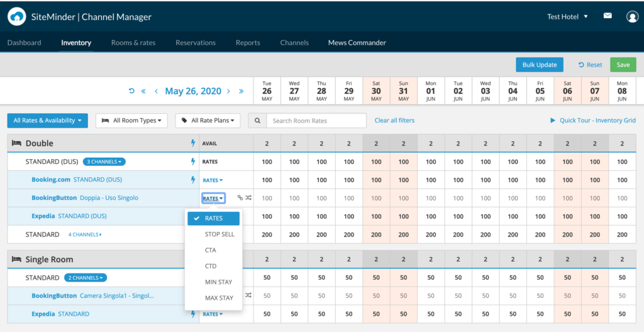The width and height of the screenshot is (644, 332).
Task: Open the user profile icon
Action: pos(632,16)
